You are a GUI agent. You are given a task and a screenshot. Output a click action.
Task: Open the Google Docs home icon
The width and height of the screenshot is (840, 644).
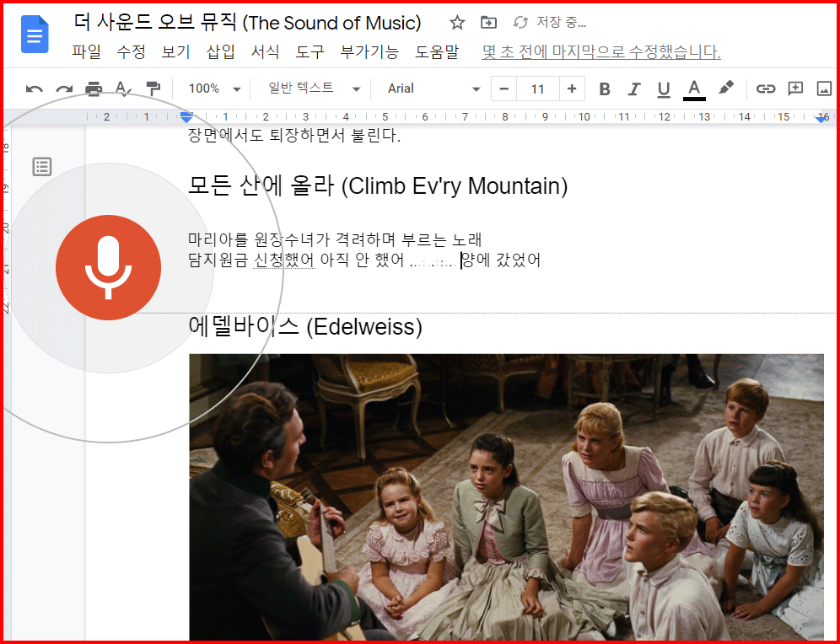pyautogui.click(x=35, y=35)
